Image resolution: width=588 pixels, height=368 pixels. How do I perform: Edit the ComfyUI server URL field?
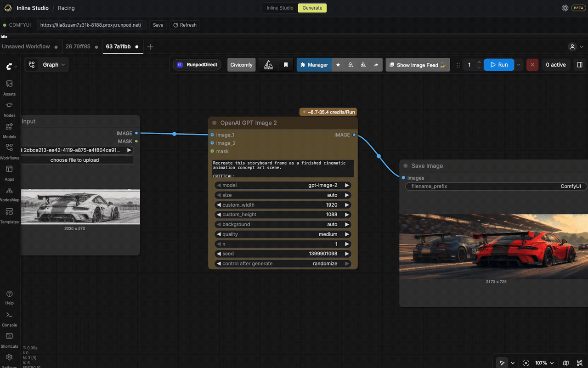point(92,25)
